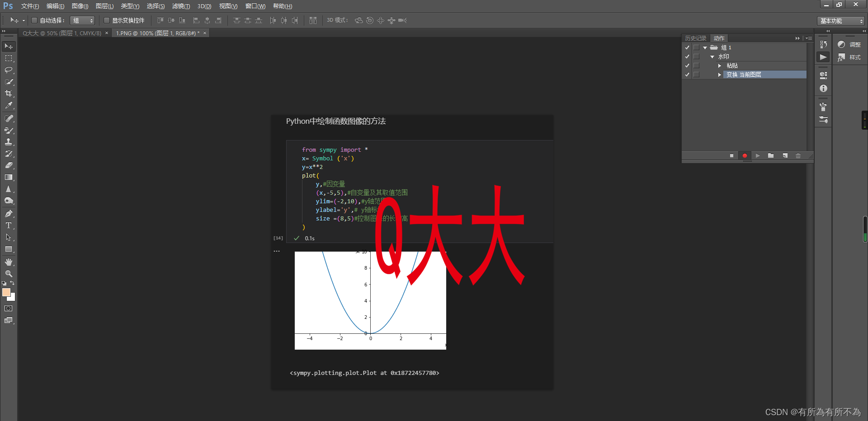Image resolution: width=868 pixels, height=421 pixels.
Task: Collapse the 水印 action
Action: coord(712,56)
